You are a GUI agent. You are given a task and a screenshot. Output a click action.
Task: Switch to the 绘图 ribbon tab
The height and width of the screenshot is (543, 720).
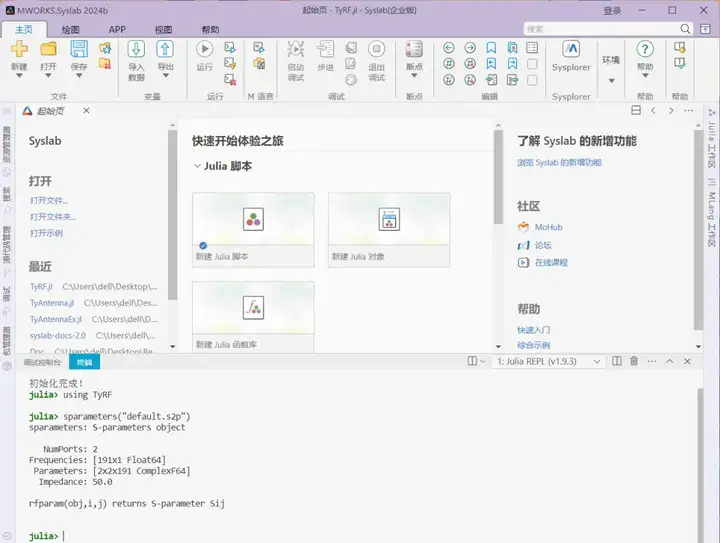[x=70, y=29]
